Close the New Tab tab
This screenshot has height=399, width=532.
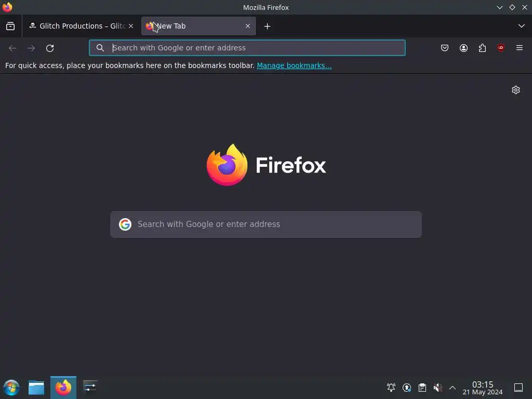(248, 26)
